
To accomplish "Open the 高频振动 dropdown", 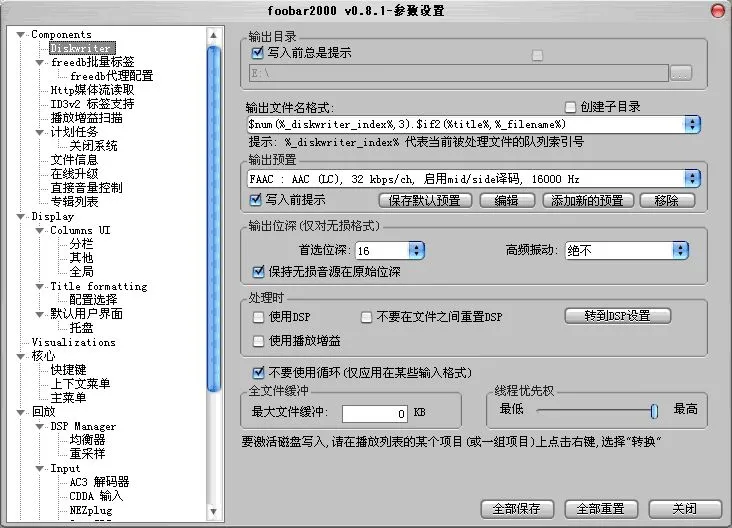I will (680, 251).
